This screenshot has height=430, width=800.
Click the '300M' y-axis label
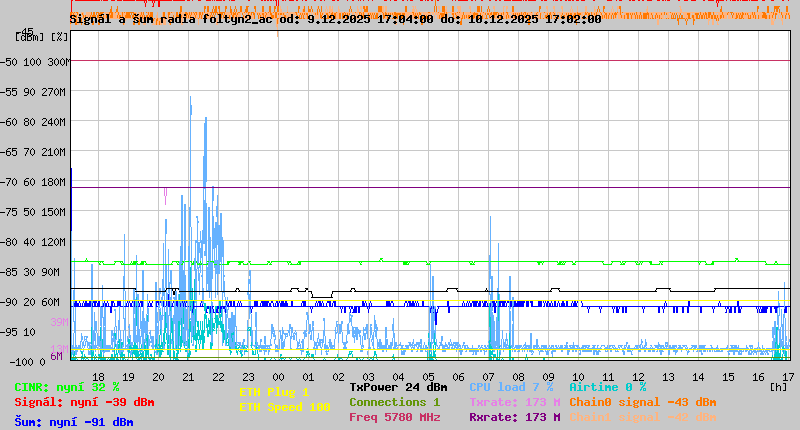click(59, 62)
